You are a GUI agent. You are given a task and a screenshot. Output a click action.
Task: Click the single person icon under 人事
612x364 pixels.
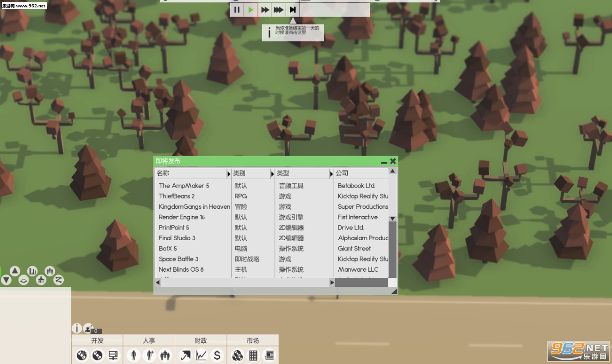134,355
